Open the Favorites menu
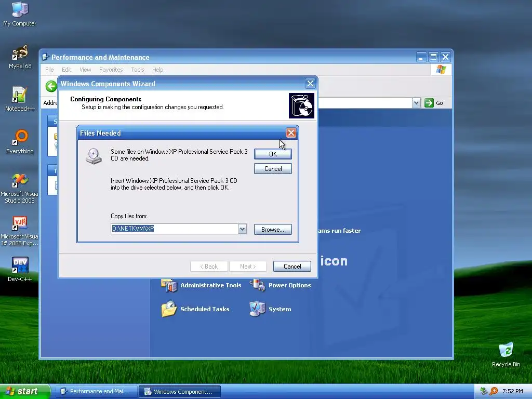The height and width of the screenshot is (399, 532). pos(111,70)
